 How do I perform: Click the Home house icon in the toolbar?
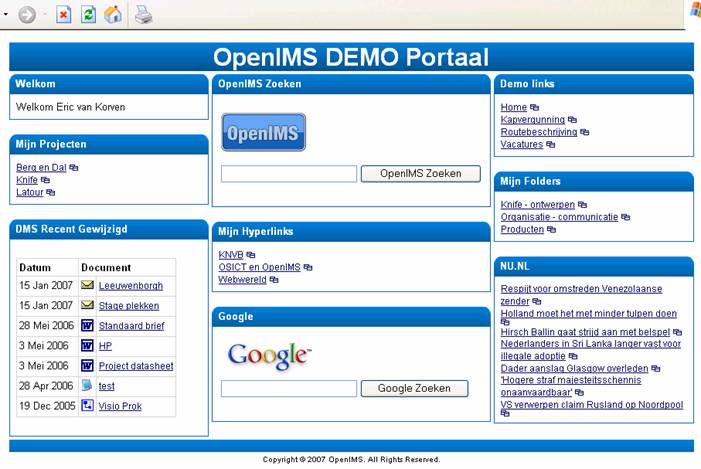(x=113, y=14)
